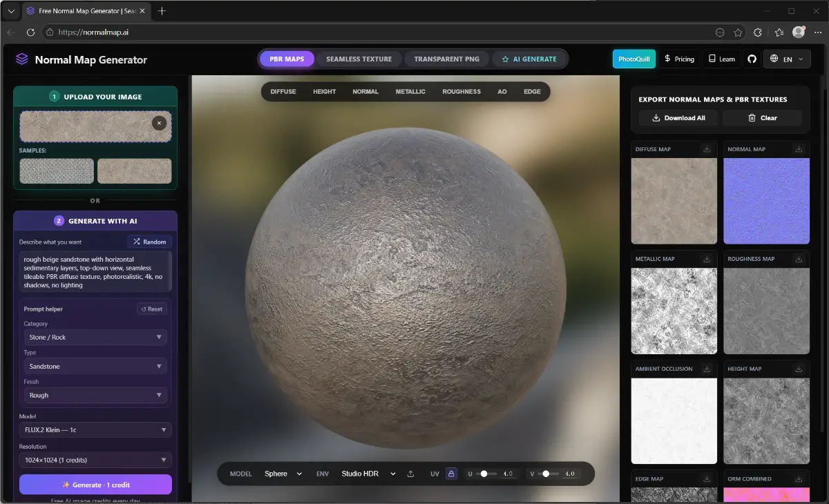This screenshot has width=829, height=504.
Task: Show the METALLIC view on the preview
Action: tap(410, 91)
